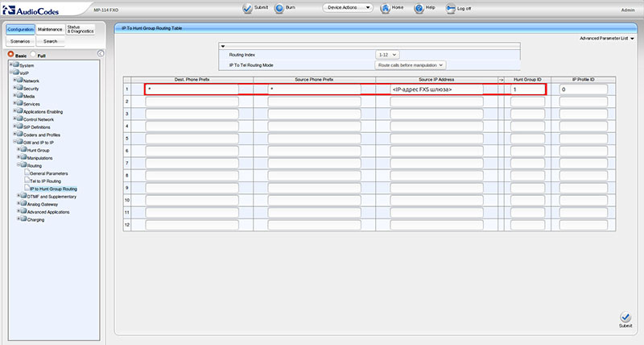Click row 2 Dest. Phone Prefix field
644x345 pixels.
click(192, 102)
